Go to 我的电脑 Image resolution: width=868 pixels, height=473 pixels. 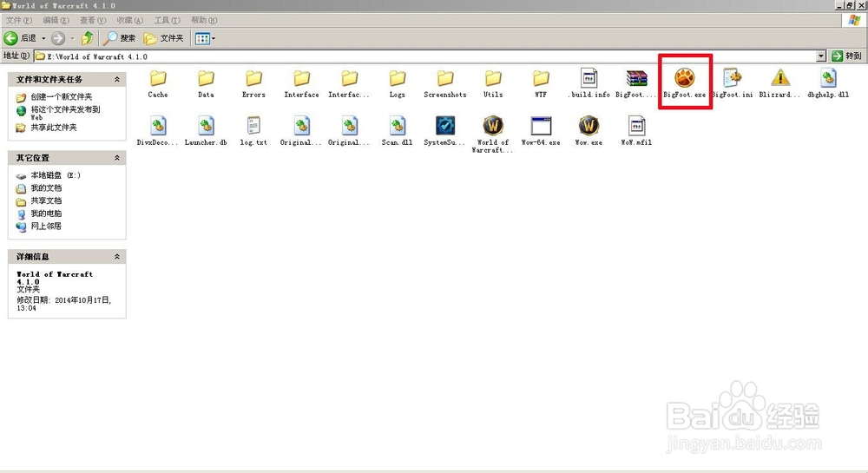click(46, 214)
